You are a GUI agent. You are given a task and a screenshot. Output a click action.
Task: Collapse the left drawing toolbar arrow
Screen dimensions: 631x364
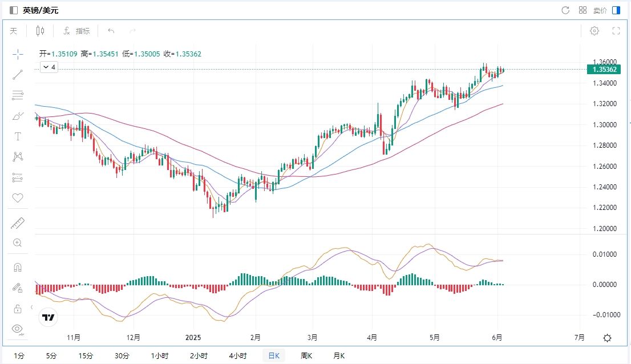pos(31,307)
